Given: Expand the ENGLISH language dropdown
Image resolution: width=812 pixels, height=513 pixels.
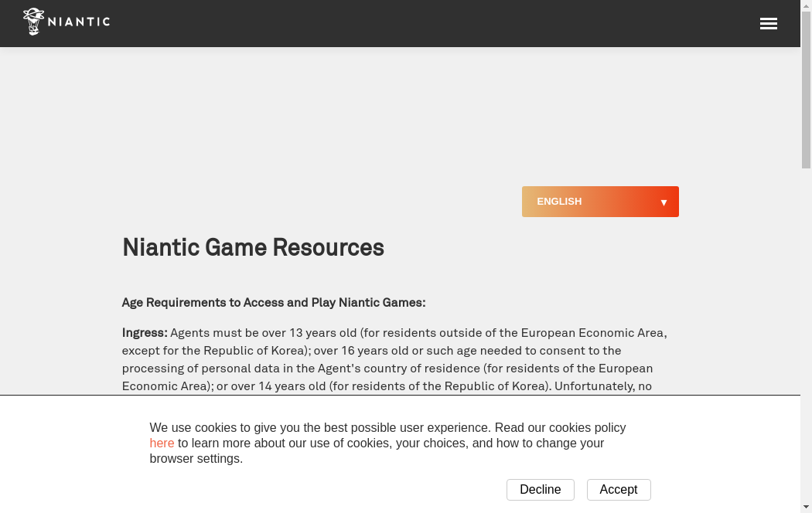Looking at the screenshot, I should (588, 202).
